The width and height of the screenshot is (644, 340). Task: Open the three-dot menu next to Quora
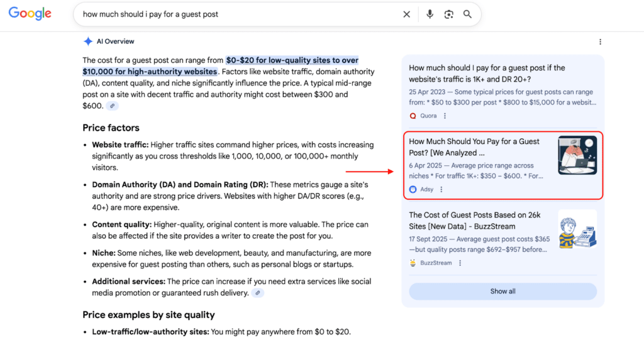click(445, 116)
